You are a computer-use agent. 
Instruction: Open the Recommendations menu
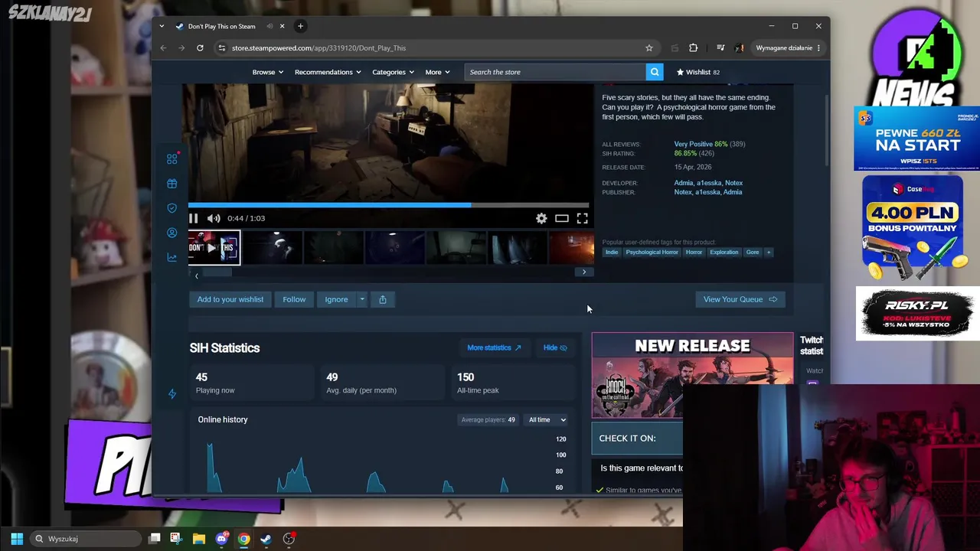pos(328,72)
